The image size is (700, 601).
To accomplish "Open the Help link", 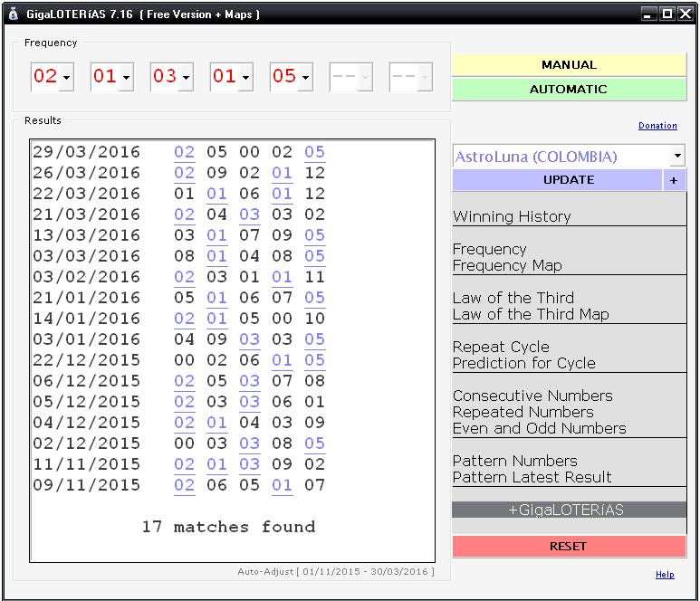I will (665, 575).
